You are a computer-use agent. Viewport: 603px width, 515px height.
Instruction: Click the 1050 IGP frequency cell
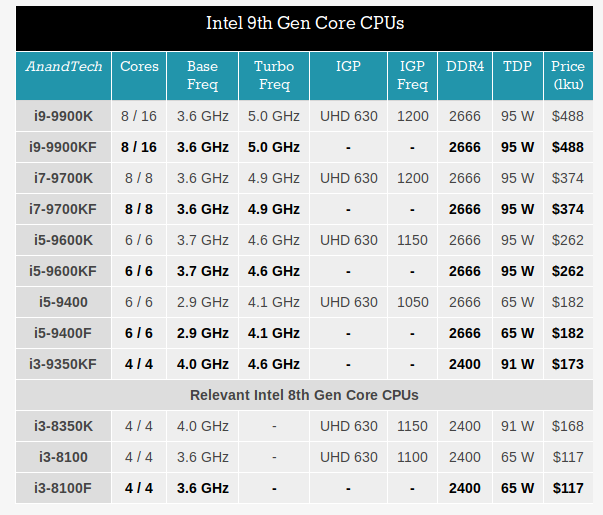coord(412,302)
